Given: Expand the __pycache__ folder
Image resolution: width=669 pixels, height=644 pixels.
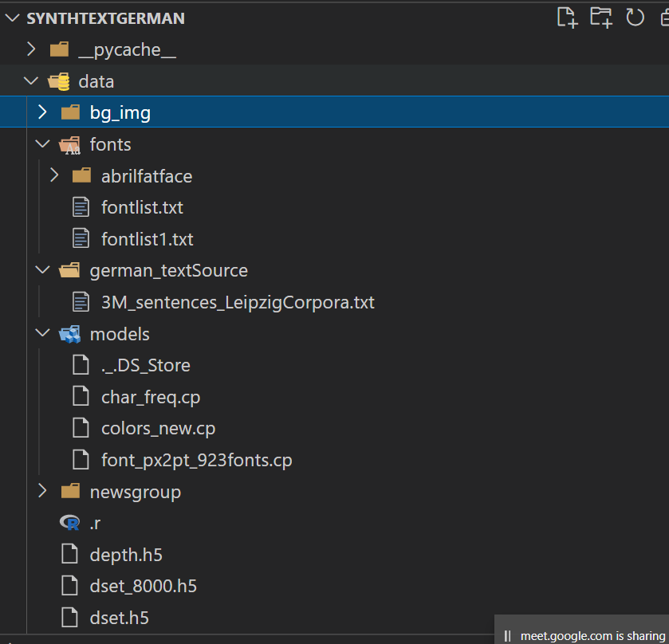Looking at the screenshot, I should click(x=30, y=49).
